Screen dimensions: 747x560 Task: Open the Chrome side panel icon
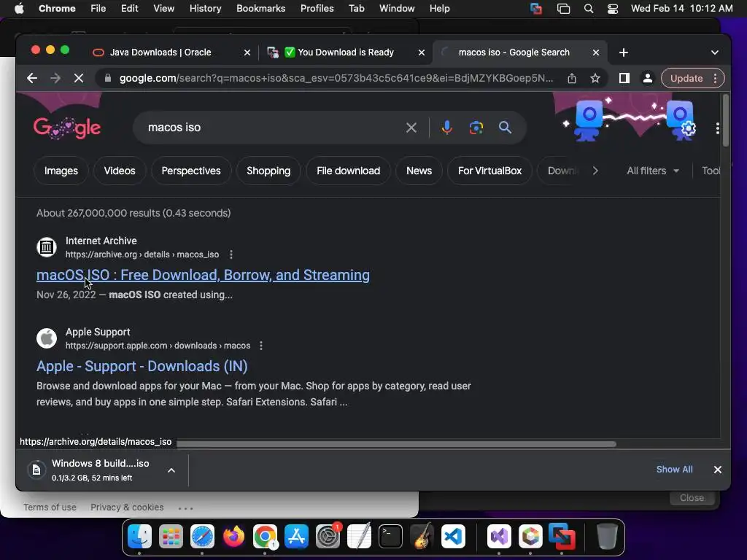[x=624, y=79]
